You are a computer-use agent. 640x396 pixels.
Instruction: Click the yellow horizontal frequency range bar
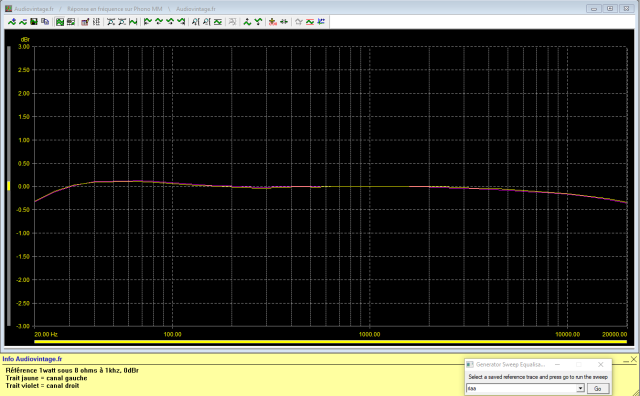pyautogui.click(x=331, y=342)
